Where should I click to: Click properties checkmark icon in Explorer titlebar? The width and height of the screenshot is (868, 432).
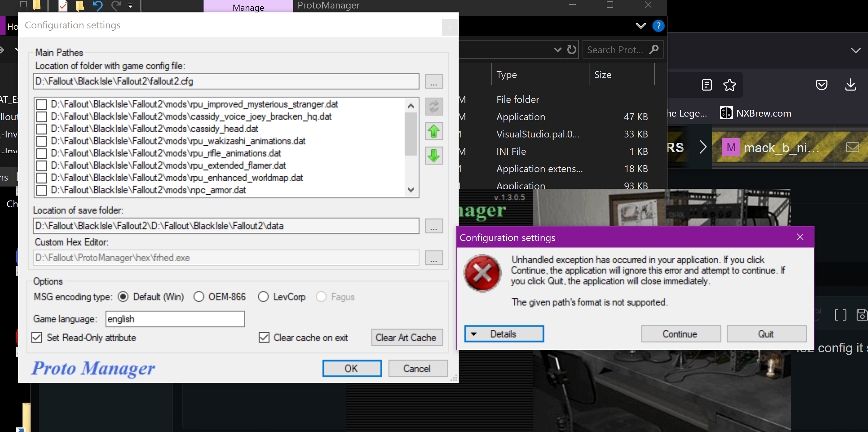tap(63, 6)
